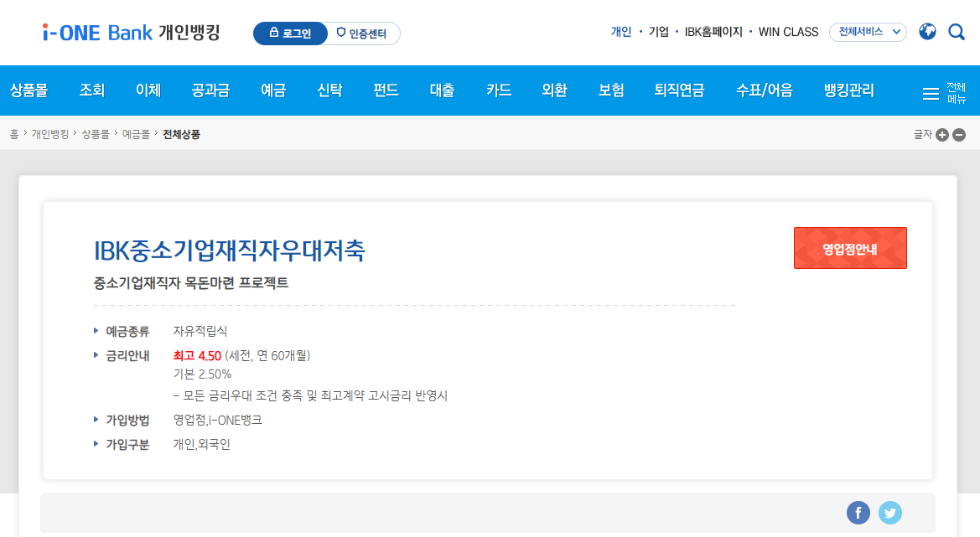Click the 예금몰 breadcrumb link
Image resolution: width=980 pixels, height=537 pixels.
137,133
